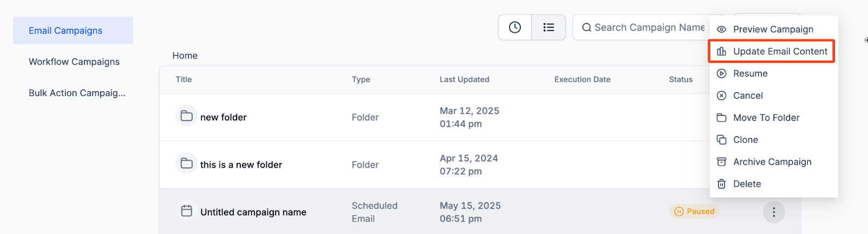Focus the Search Campaign Name field
This screenshot has height=234, width=868.
pyautogui.click(x=649, y=28)
